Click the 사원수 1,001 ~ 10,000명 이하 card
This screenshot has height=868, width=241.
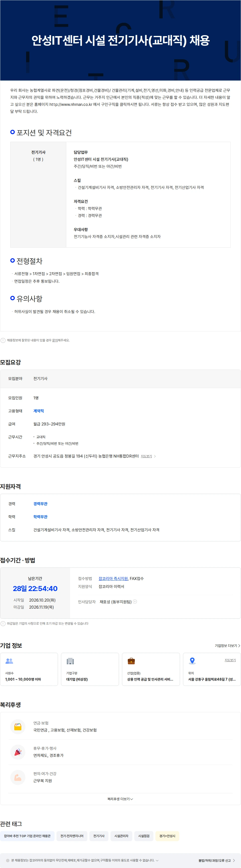(x=29, y=669)
